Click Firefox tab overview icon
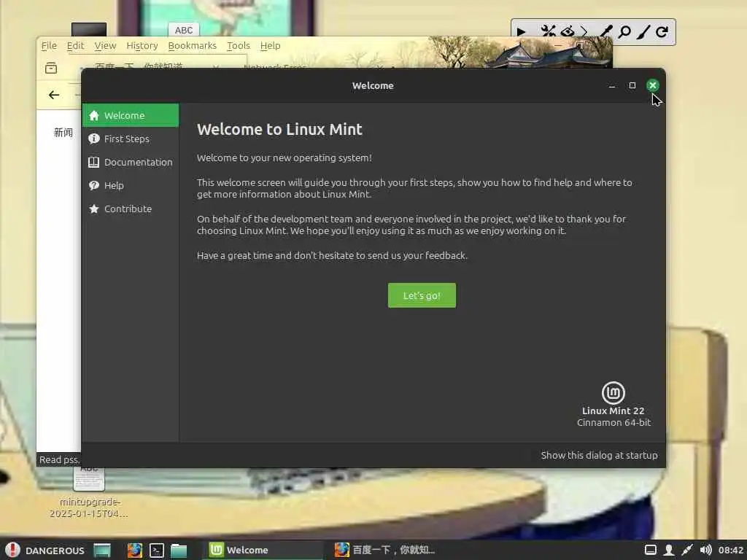 51,68
